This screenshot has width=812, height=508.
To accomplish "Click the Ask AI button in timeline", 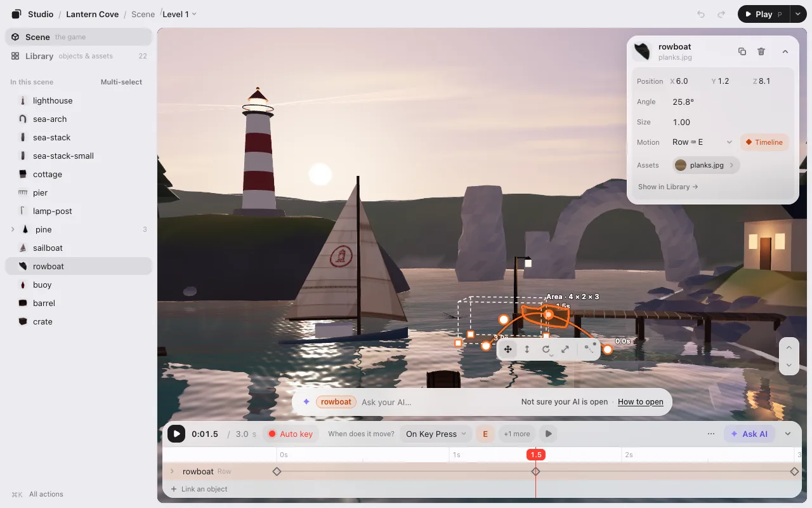I will coord(749,434).
